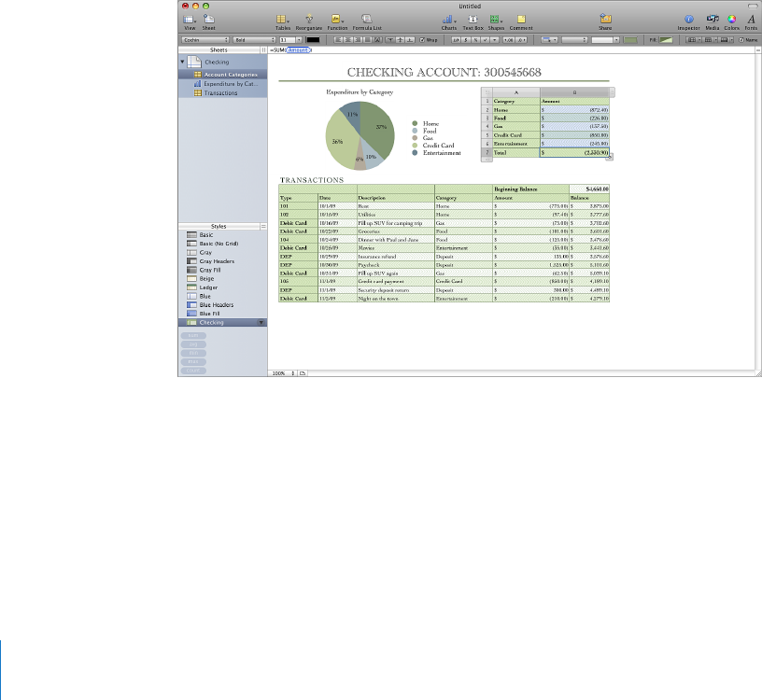Click the min instant calculation pill
Screen dimensions: 762x700
click(193, 353)
